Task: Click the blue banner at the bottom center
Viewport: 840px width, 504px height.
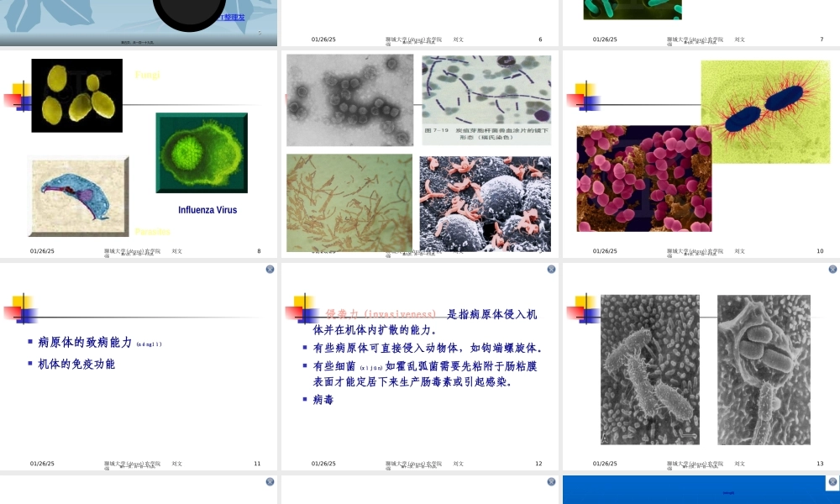Action: pyautogui.click(x=696, y=490)
